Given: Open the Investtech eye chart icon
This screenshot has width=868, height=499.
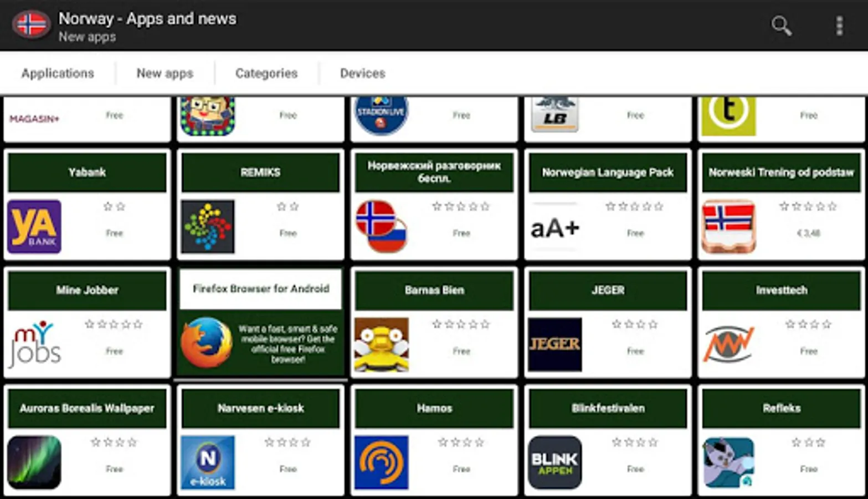Looking at the screenshot, I should 728,344.
